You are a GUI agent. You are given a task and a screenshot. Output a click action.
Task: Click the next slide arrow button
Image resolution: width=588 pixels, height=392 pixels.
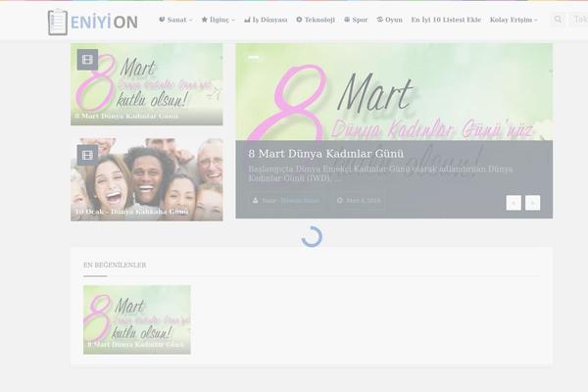[x=532, y=203]
